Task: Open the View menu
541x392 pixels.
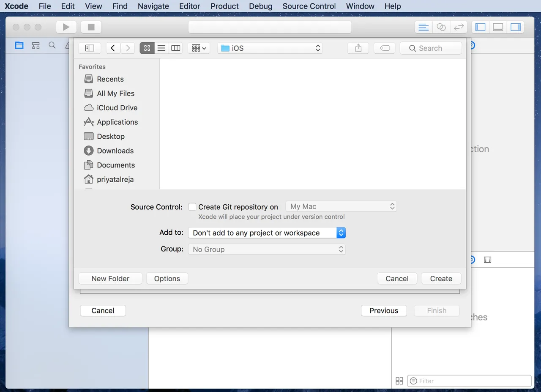Action: [x=93, y=6]
